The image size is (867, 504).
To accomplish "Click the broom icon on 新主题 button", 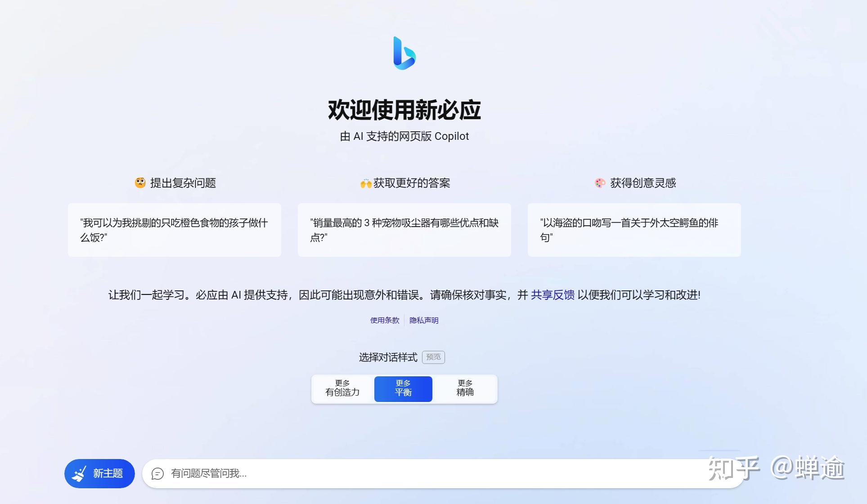I will pyautogui.click(x=79, y=473).
